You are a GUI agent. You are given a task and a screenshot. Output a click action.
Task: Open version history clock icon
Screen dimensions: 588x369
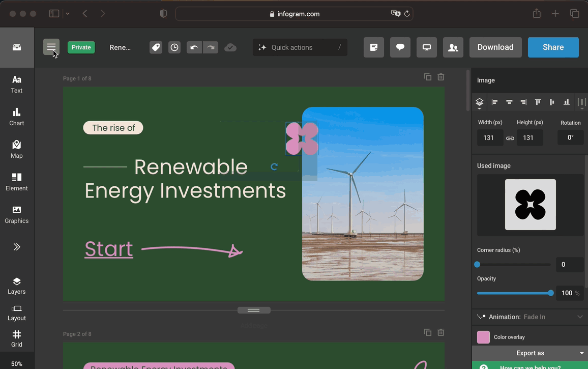coord(174,47)
